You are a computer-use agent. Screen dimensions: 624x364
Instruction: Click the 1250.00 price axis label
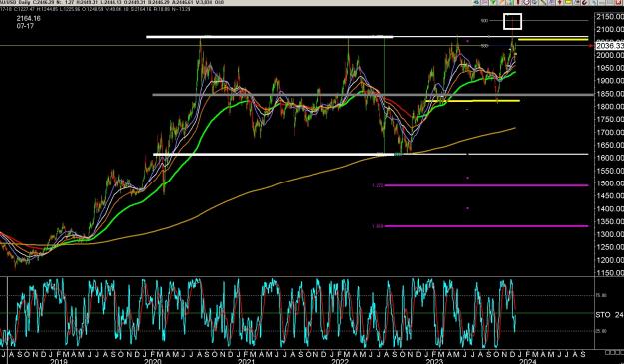tap(610, 247)
